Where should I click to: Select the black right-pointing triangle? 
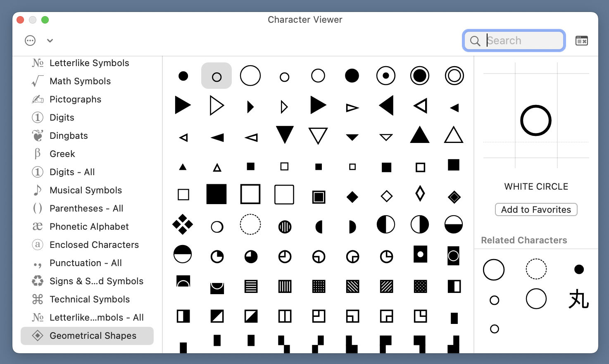pos(183,105)
